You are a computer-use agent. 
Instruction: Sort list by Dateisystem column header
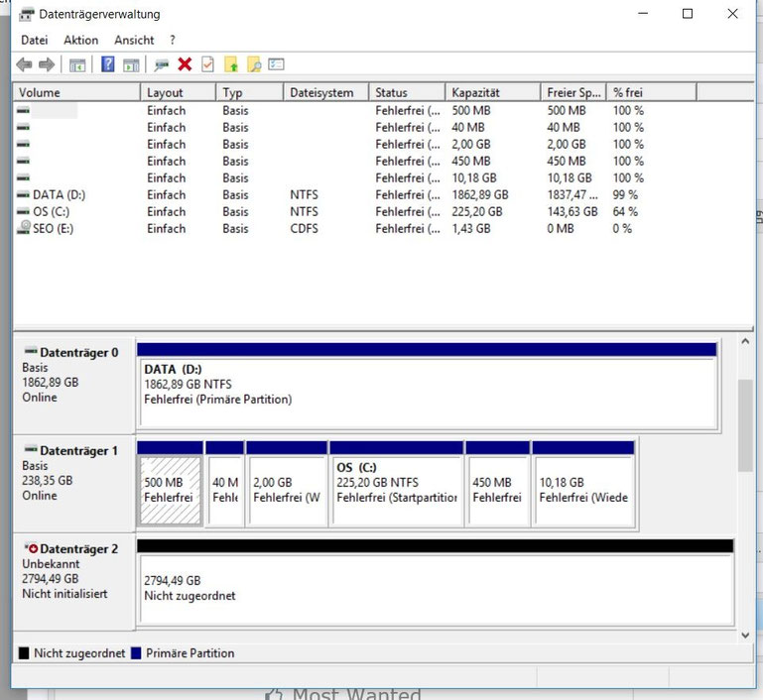tap(321, 92)
